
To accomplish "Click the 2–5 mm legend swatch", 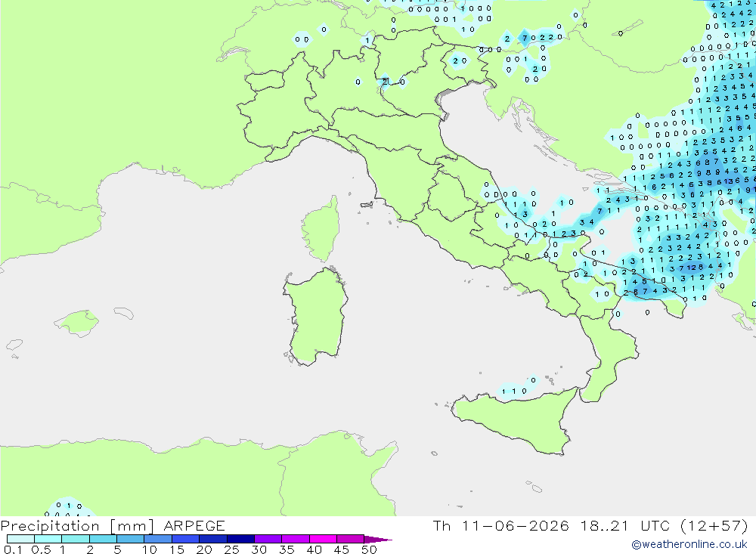I will (103, 539).
